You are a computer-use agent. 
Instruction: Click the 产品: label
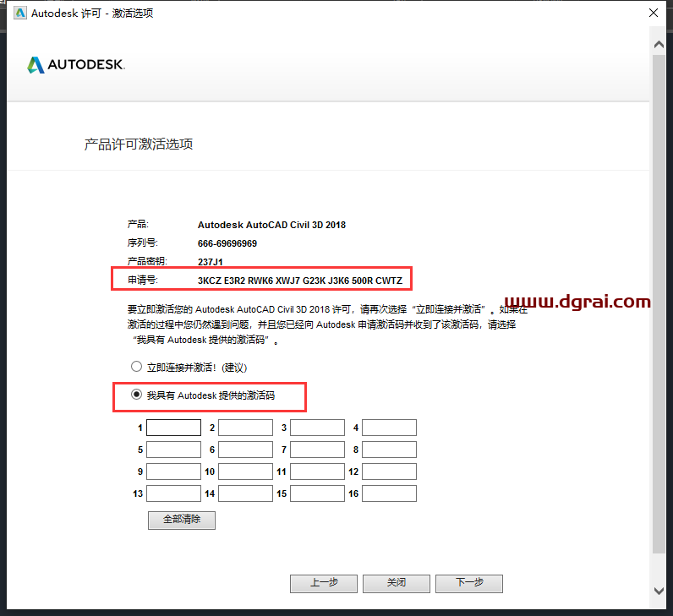[138, 224]
